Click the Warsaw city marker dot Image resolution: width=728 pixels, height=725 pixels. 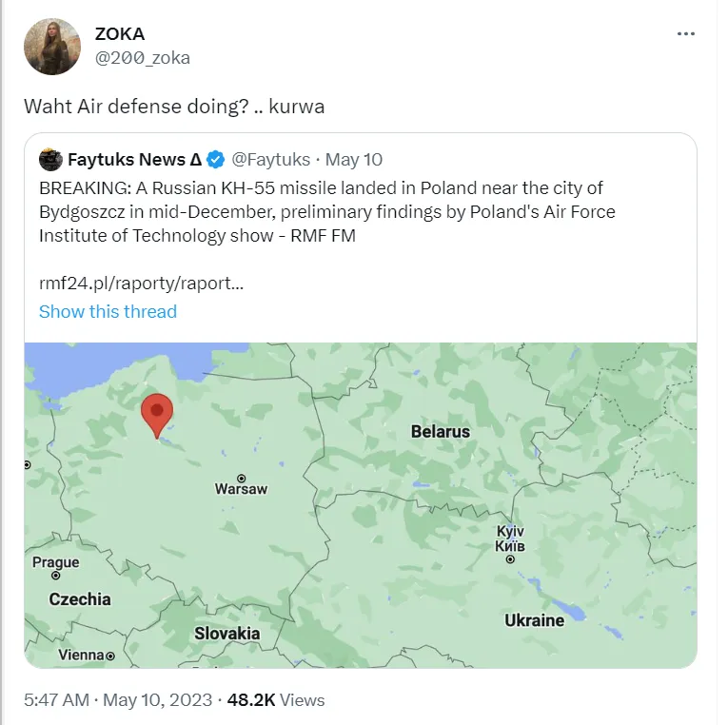tap(242, 478)
